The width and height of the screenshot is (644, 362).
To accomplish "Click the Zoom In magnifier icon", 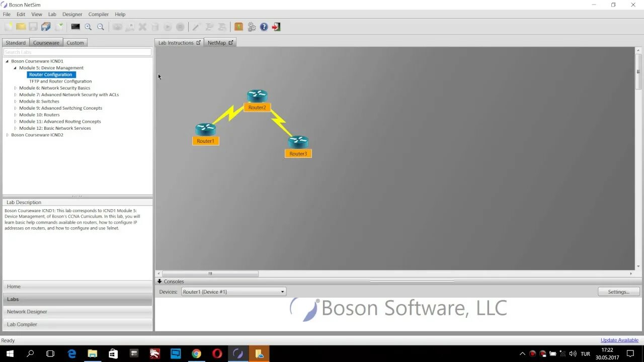I will [88, 27].
